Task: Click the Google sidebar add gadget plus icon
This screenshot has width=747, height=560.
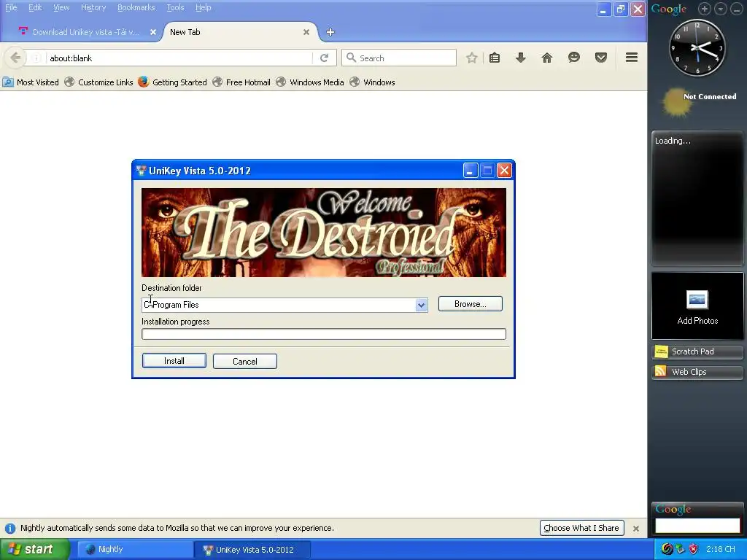Action: (x=705, y=9)
